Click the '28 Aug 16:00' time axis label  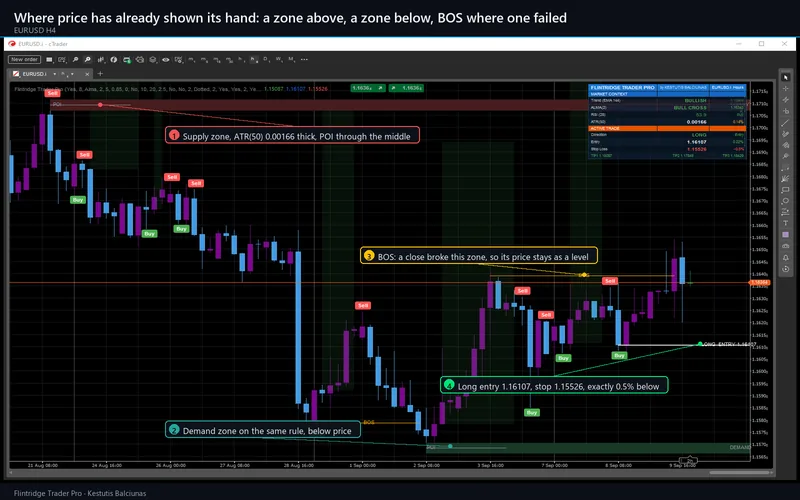pos(298,465)
